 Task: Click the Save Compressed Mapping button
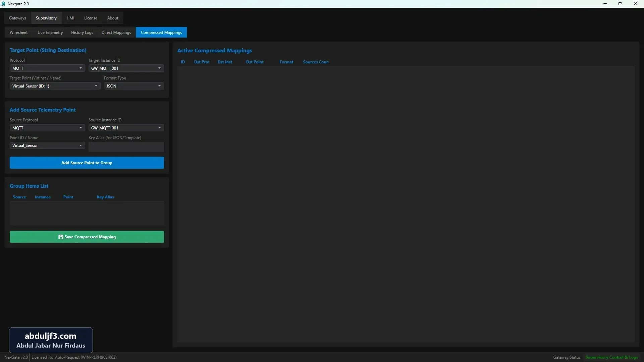click(87, 237)
